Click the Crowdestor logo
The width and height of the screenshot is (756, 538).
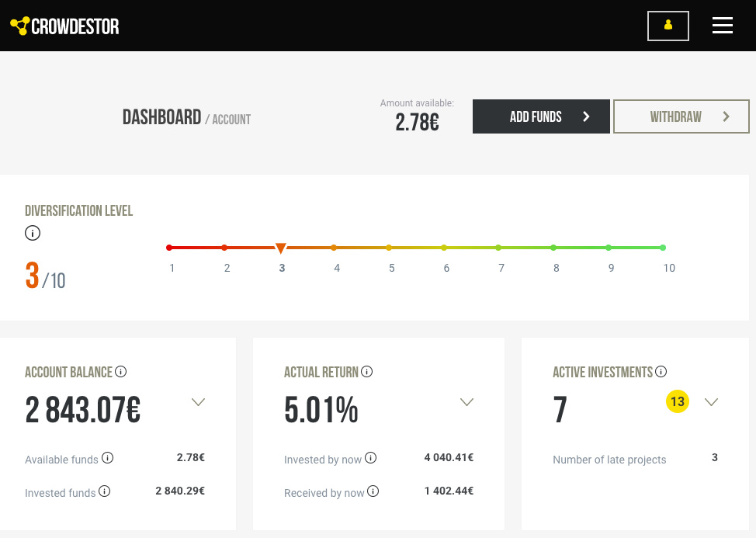coord(65,26)
